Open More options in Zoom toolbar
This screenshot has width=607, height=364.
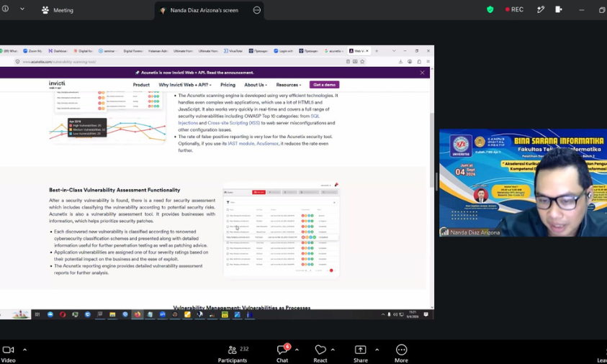click(402, 353)
